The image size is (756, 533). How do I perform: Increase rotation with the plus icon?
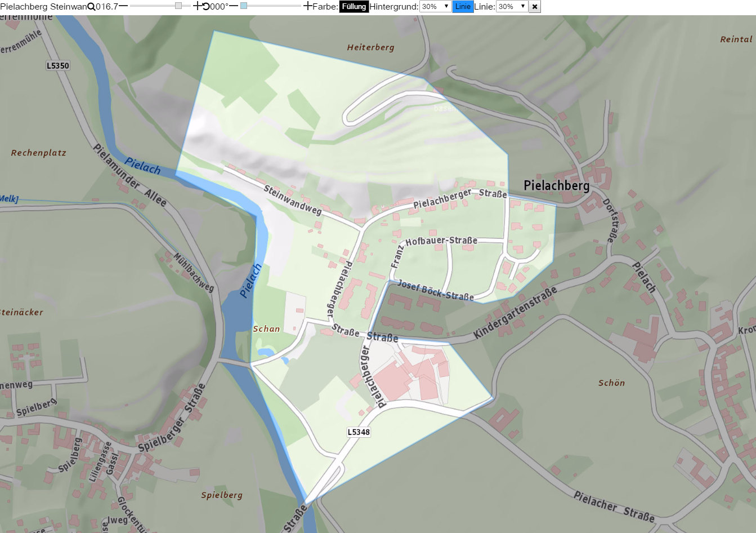tap(307, 6)
